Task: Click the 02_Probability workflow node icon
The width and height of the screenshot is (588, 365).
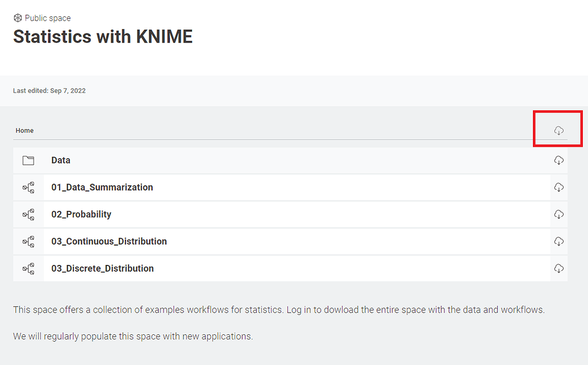Action: (28, 214)
